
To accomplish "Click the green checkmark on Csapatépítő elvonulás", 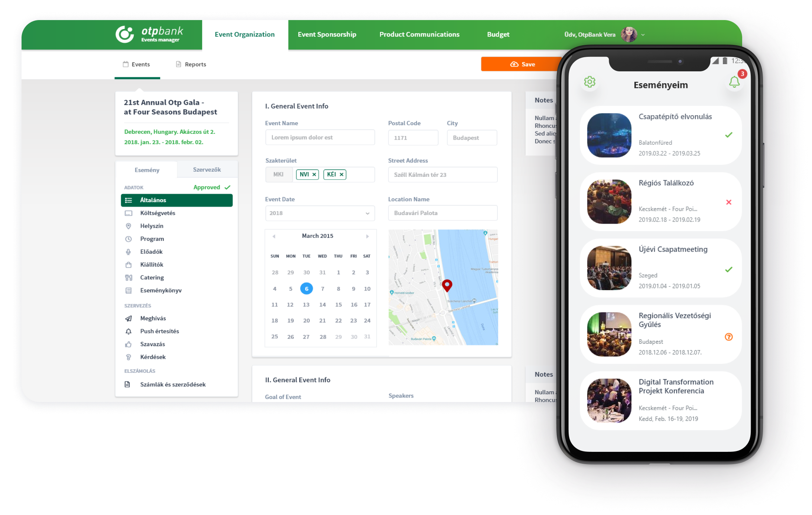I will coord(729,135).
